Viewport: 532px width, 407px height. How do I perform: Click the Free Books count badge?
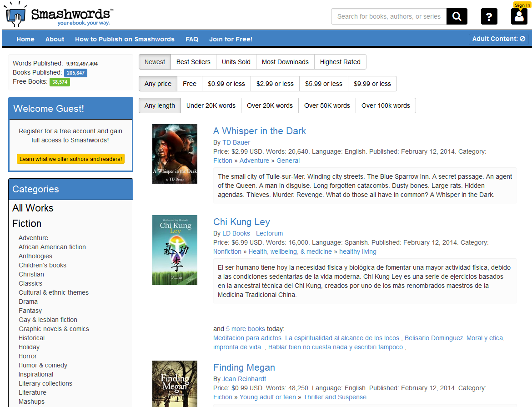60,82
